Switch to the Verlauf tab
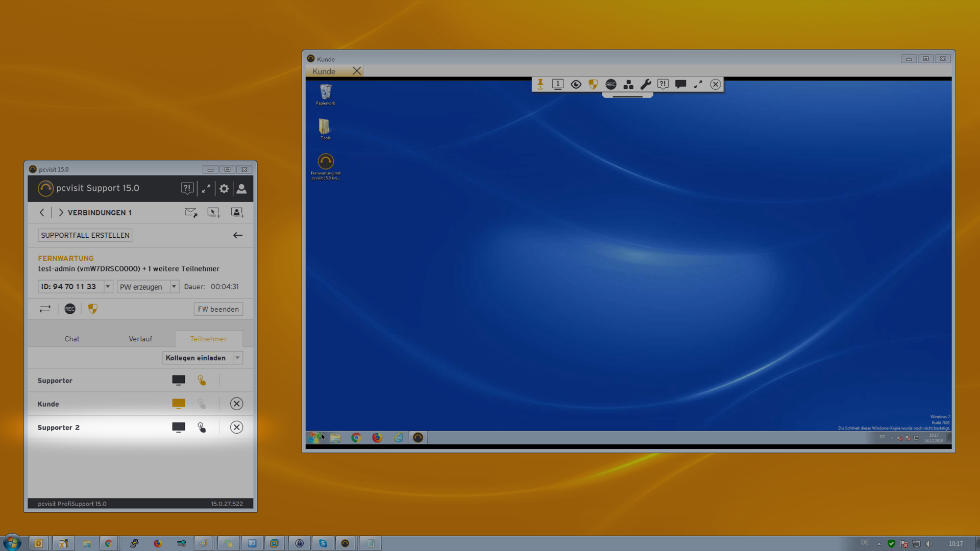The height and width of the screenshot is (551, 980). coord(140,339)
